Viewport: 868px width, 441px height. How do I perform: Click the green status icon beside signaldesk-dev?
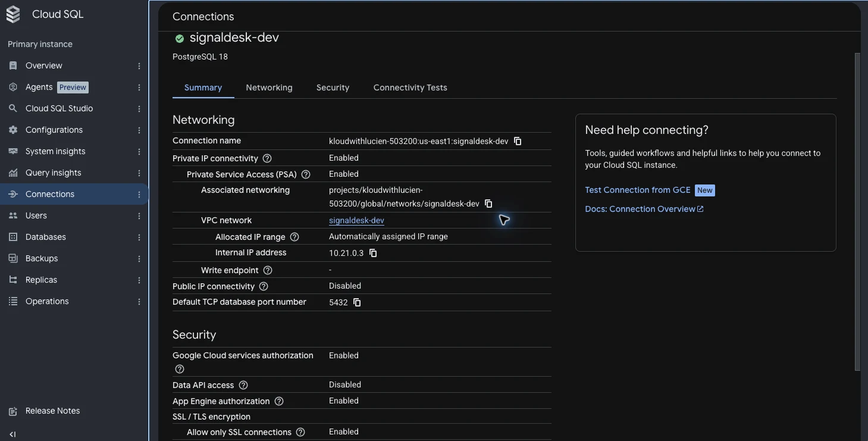(x=179, y=39)
